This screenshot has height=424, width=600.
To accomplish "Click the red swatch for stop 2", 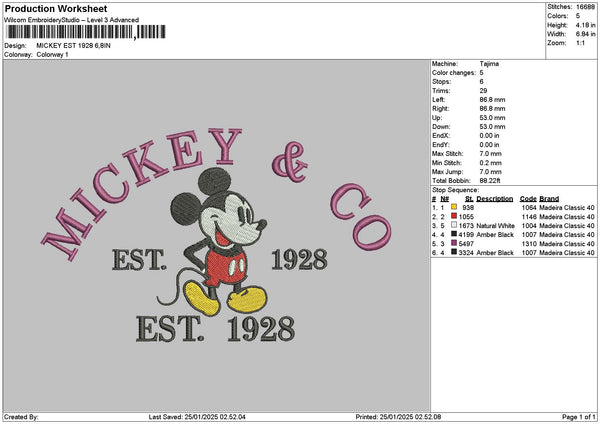I will (x=454, y=216).
